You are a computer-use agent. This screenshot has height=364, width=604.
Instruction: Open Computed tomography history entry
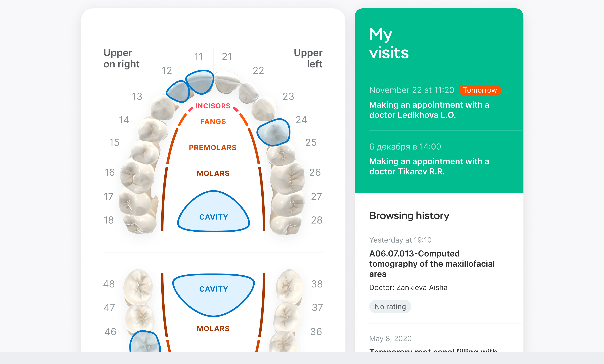point(432,263)
